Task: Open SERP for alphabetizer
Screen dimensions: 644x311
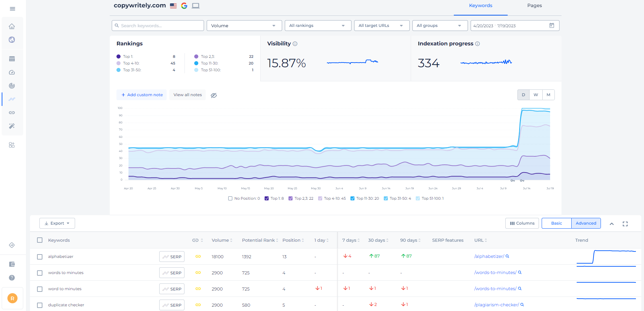Action: point(172,257)
